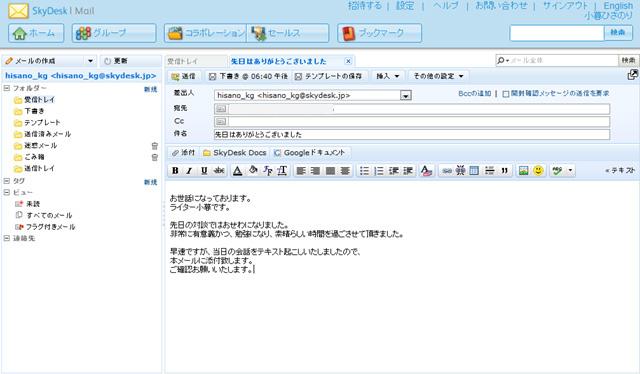Collapse the タグ section

[x=7, y=181]
